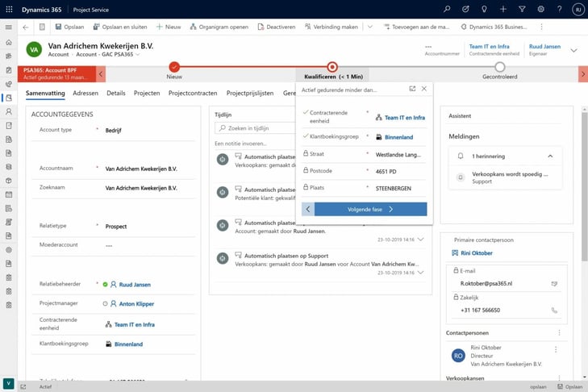Move process stages right with red arrow
588x392 pixels.
pyautogui.click(x=583, y=74)
